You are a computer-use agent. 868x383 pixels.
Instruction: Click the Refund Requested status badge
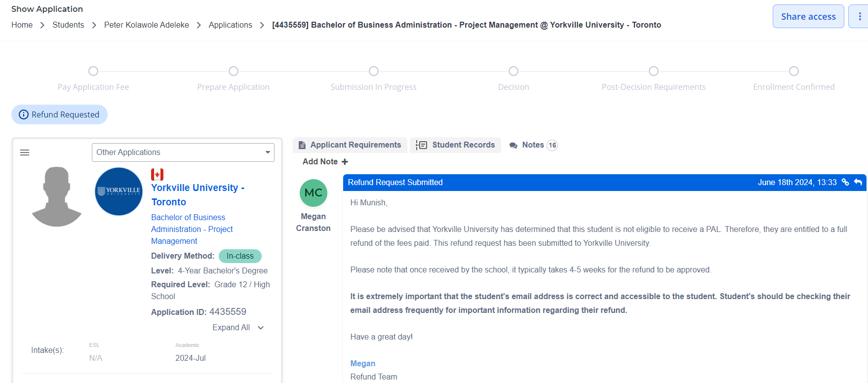pos(59,115)
